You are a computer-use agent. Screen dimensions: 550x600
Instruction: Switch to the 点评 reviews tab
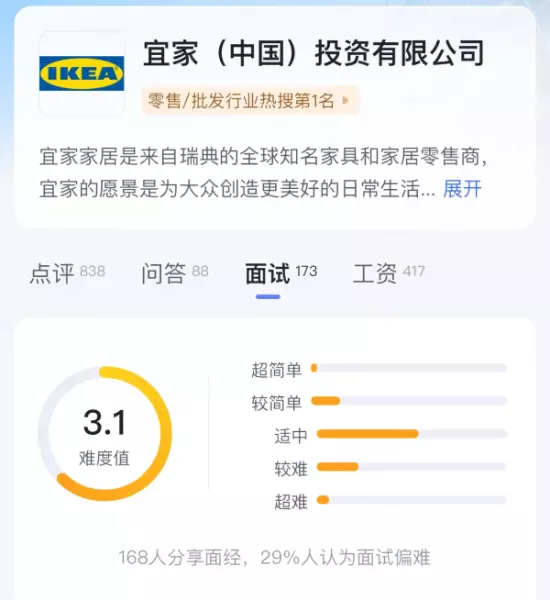67,273
